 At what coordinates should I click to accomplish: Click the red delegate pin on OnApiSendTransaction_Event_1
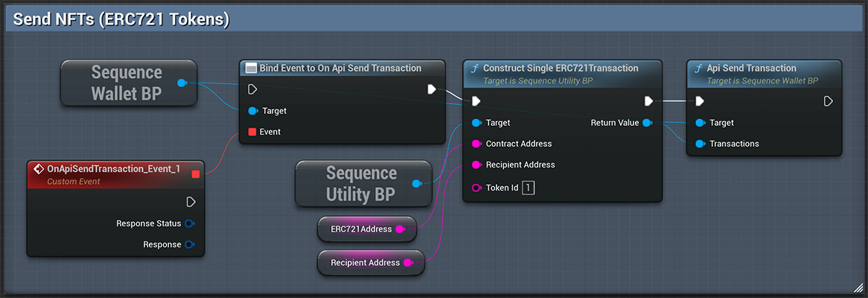(195, 174)
